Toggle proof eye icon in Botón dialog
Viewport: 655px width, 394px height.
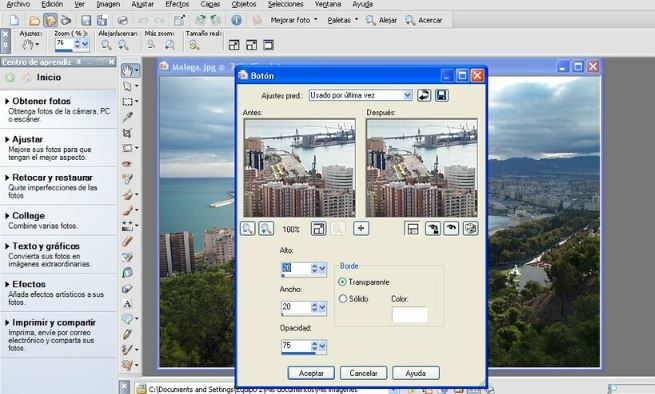(x=451, y=229)
